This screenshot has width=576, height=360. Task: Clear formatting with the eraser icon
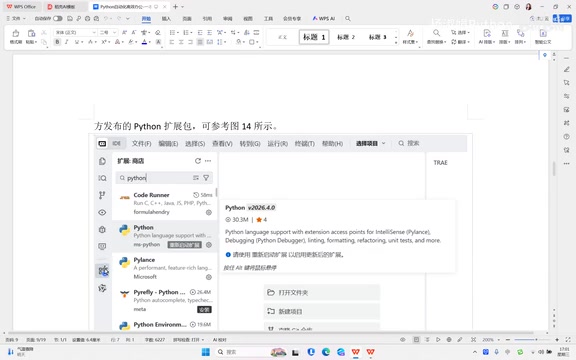158,32
